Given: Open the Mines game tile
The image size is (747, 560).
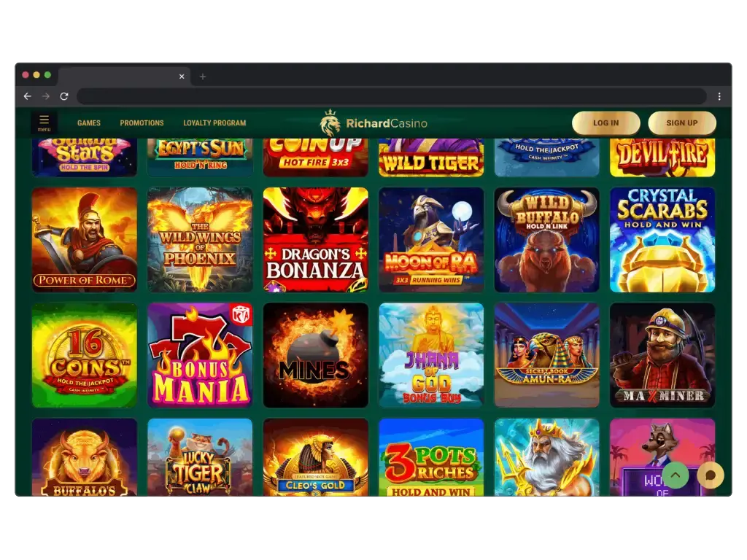Looking at the screenshot, I should click(315, 354).
